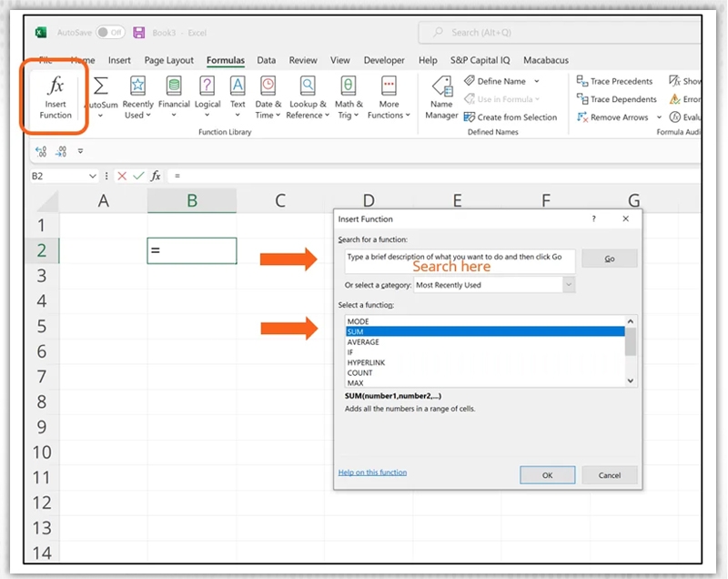Open the Logical functions icon
The image size is (728, 579).
207,87
